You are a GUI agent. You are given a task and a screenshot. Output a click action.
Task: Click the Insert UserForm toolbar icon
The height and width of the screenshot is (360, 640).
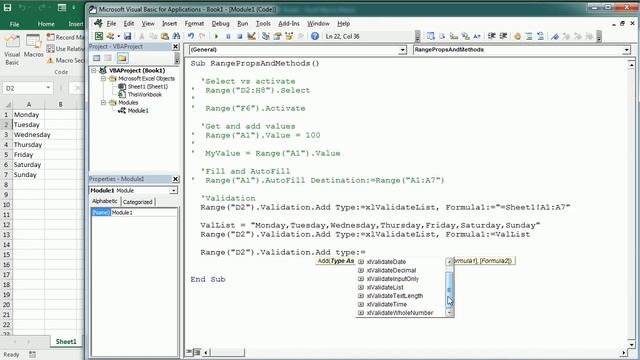(x=110, y=36)
